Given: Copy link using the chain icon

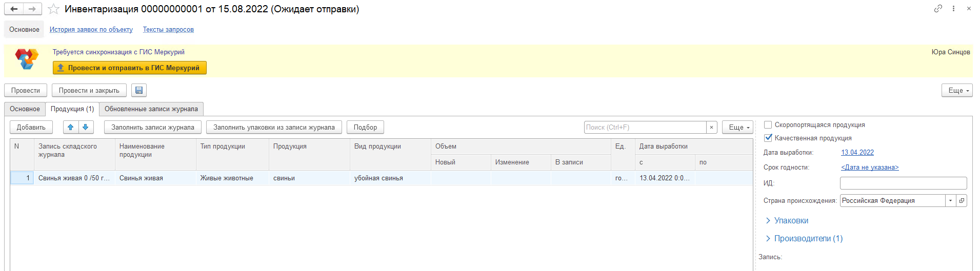Looking at the screenshot, I should point(938,9).
